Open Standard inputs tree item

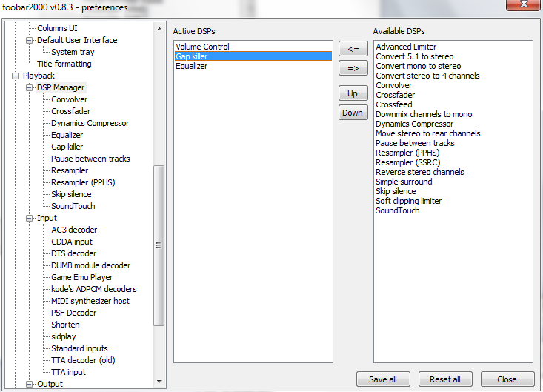point(80,348)
